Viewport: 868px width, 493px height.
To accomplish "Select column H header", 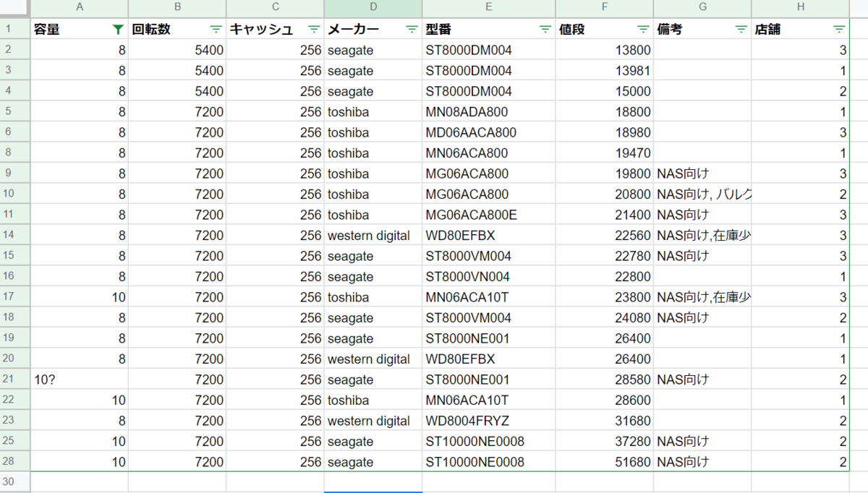I will [x=801, y=9].
